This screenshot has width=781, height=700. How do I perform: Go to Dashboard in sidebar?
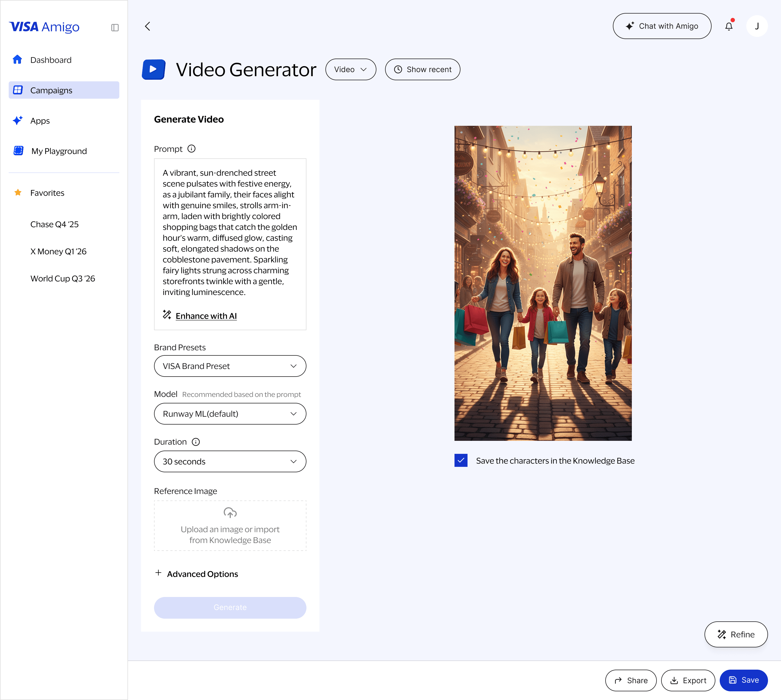click(50, 60)
